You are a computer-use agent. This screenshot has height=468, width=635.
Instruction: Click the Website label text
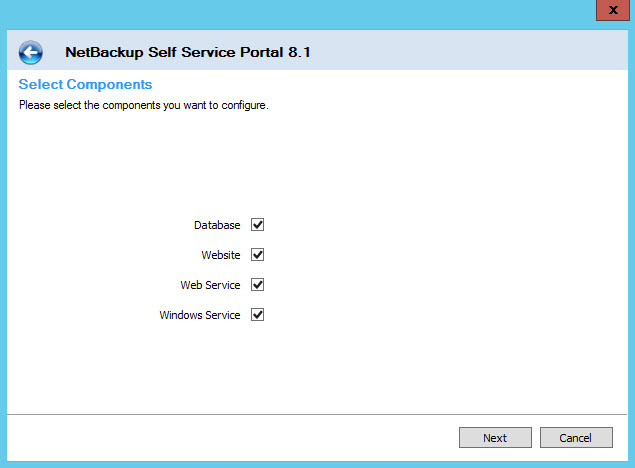[x=221, y=255]
